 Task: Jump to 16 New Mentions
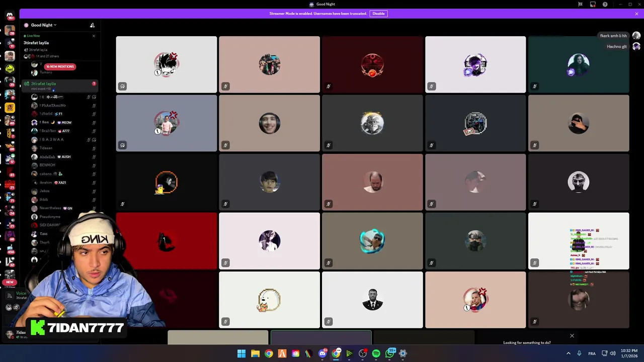coord(60,66)
